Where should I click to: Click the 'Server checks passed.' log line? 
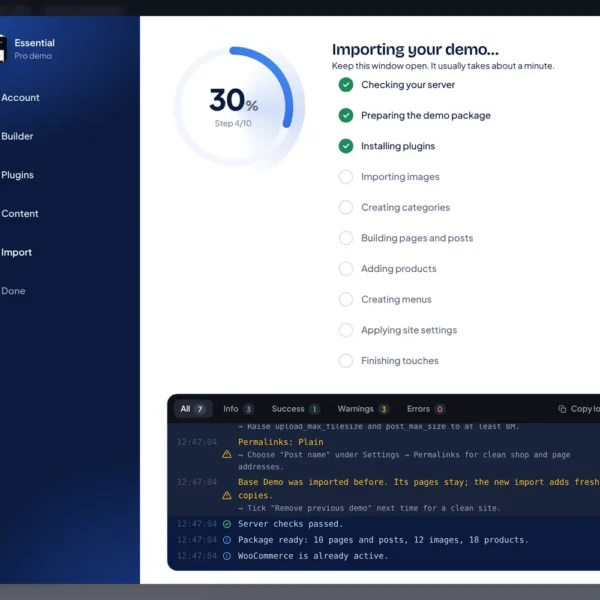(x=290, y=524)
